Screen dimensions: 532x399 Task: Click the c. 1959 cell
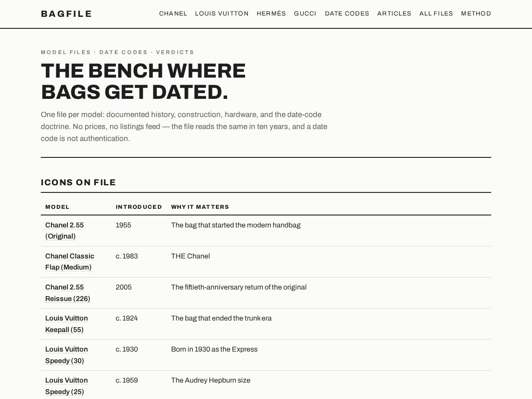[x=127, y=380]
